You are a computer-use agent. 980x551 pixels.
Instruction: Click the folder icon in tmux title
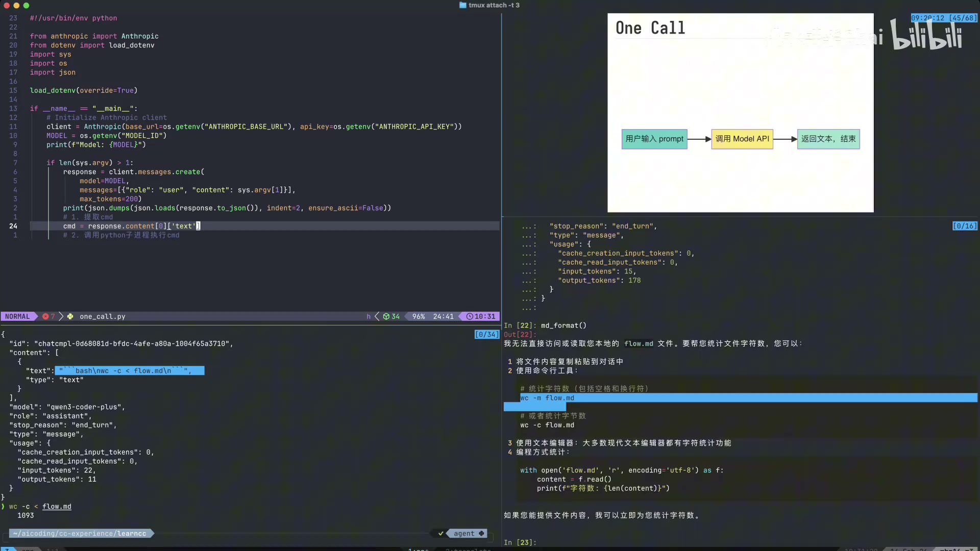pos(462,5)
